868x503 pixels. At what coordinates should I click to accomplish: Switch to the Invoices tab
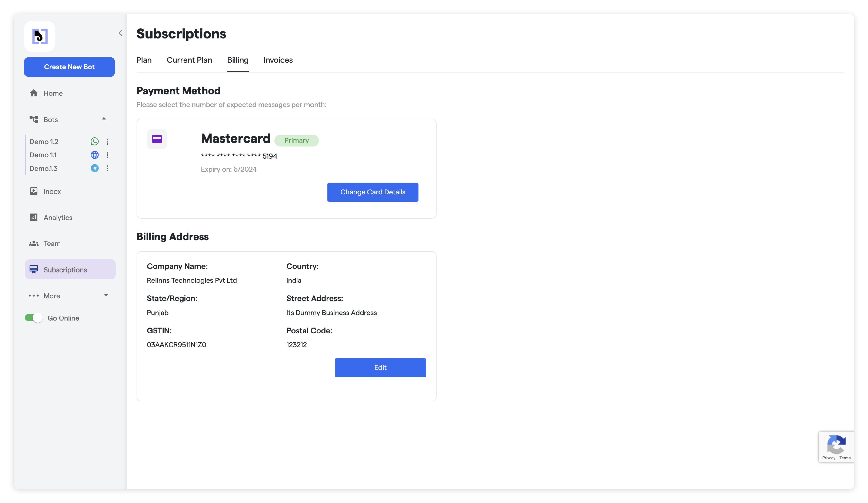pyautogui.click(x=278, y=60)
